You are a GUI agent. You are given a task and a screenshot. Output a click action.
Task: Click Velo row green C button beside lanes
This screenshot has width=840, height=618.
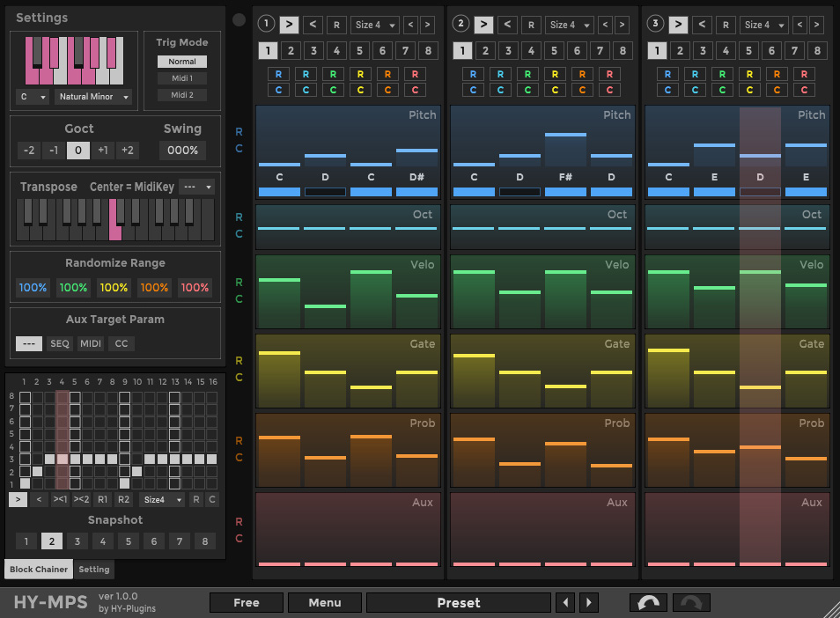click(239, 298)
